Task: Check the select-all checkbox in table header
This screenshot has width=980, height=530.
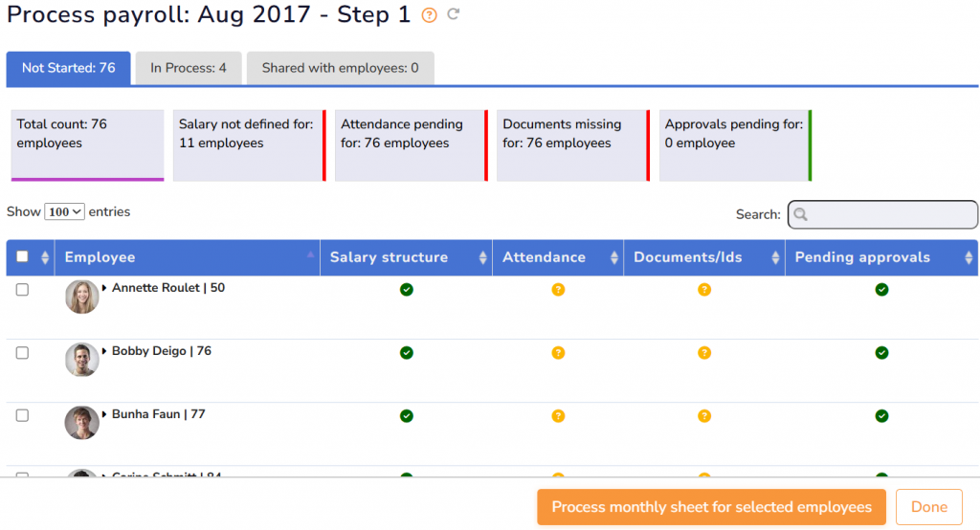Action: coord(22,256)
